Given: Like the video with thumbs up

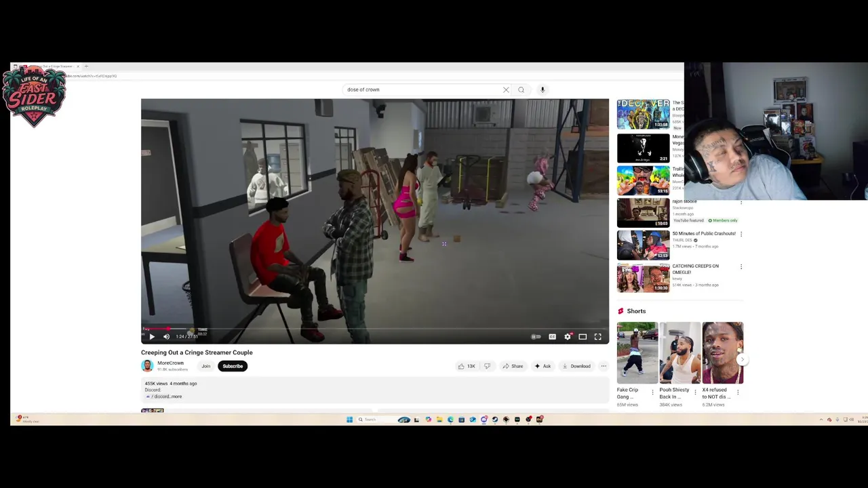Looking at the screenshot, I should tap(467, 366).
